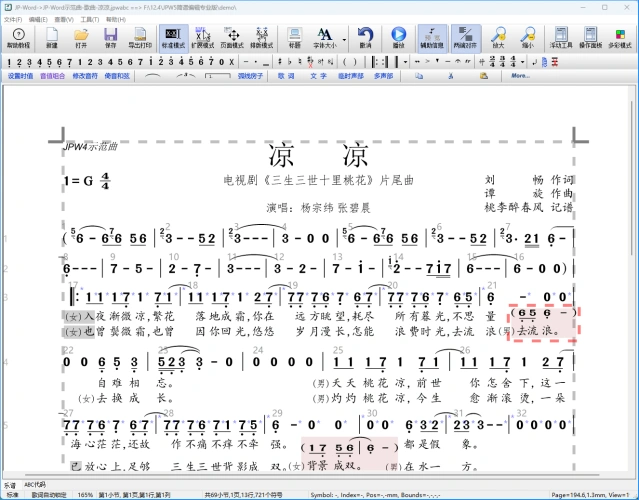This screenshot has height=500, width=639.
Task: Click the 新建 new document icon
Action: point(52,38)
